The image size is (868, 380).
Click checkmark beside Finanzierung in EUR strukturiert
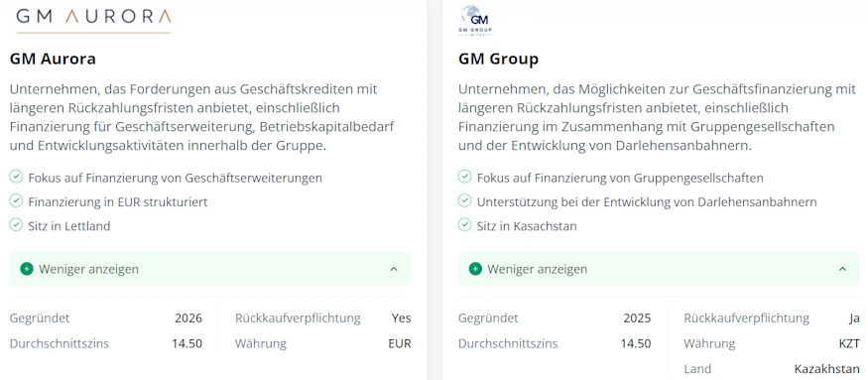point(16,201)
